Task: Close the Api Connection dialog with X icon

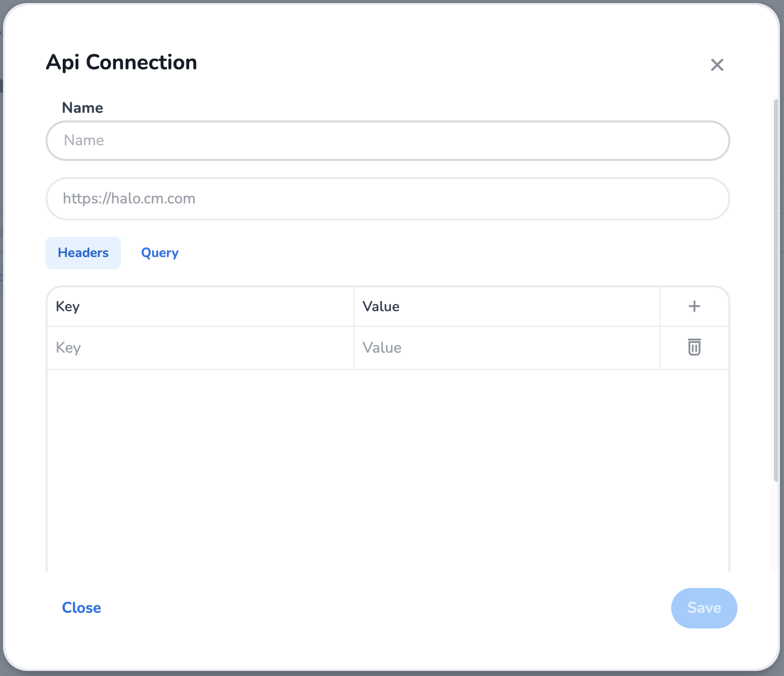Action: tap(717, 65)
